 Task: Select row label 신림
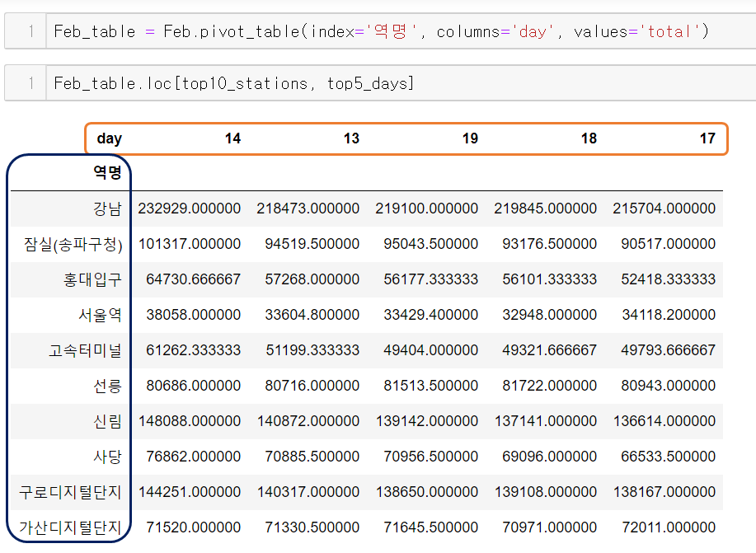pos(107,421)
